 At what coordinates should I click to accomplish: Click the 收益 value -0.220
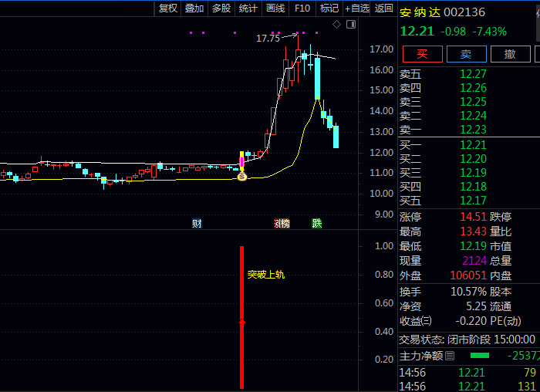471,321
